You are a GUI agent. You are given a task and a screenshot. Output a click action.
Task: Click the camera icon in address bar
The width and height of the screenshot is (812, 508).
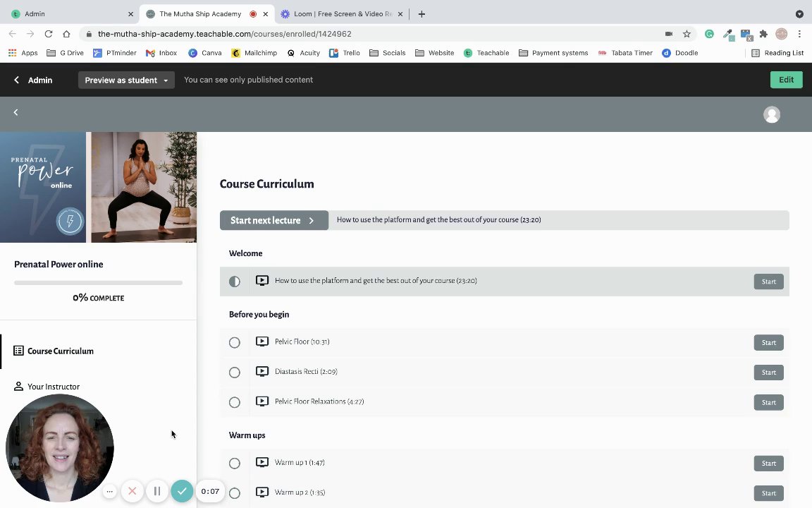tap(669, 34)
